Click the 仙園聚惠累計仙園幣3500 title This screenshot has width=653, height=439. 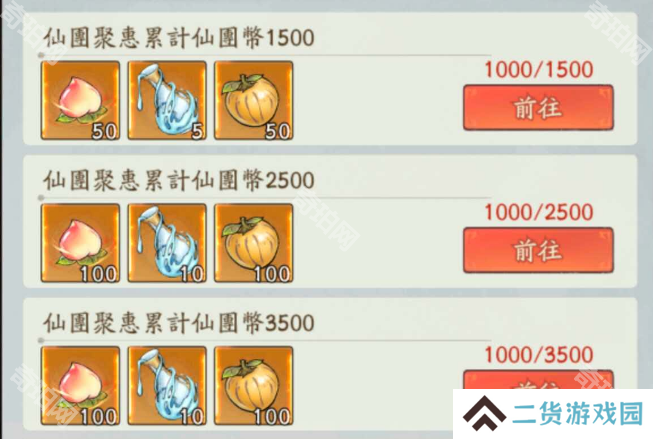[x=179, y=323]
